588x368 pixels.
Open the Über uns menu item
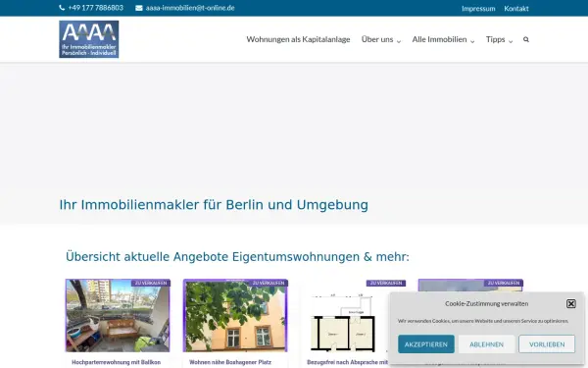point(377,39)
